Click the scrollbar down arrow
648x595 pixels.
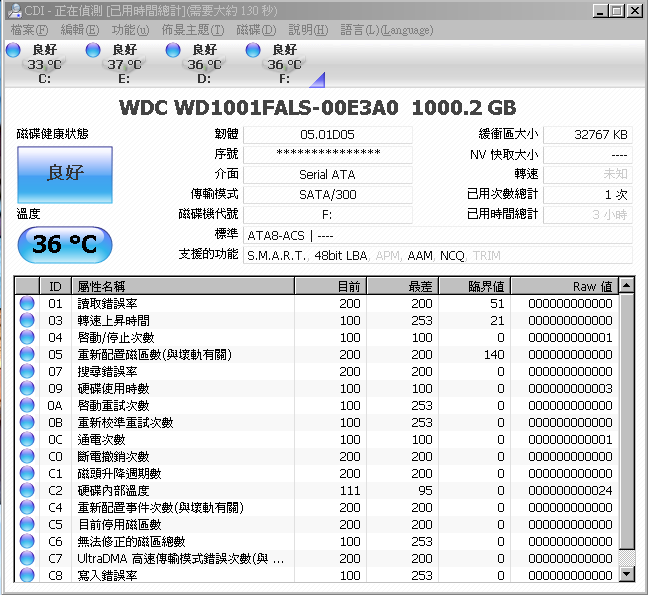pyautogui.click(x=627, y=574)
